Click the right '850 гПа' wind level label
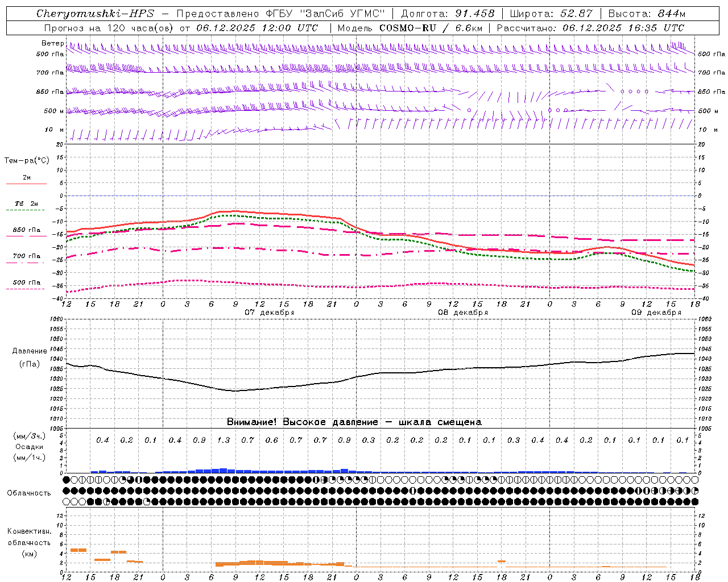 pos(712,92)
